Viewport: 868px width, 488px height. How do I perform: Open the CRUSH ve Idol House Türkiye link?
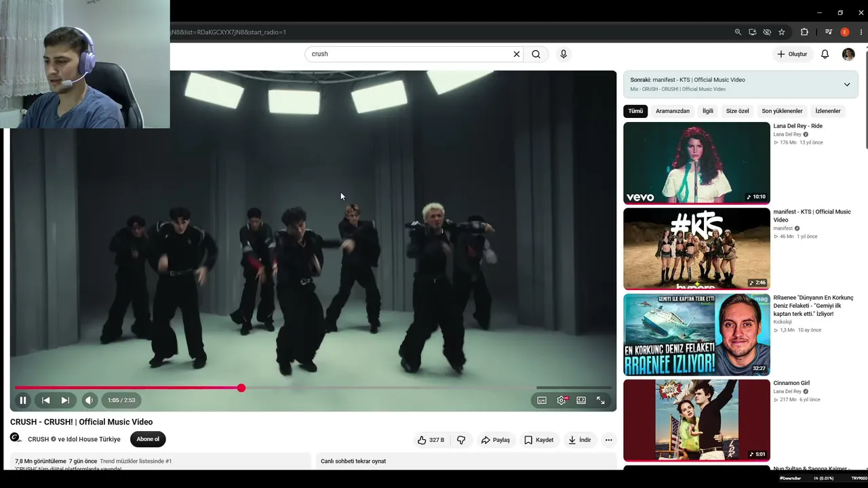pos(74,439)
